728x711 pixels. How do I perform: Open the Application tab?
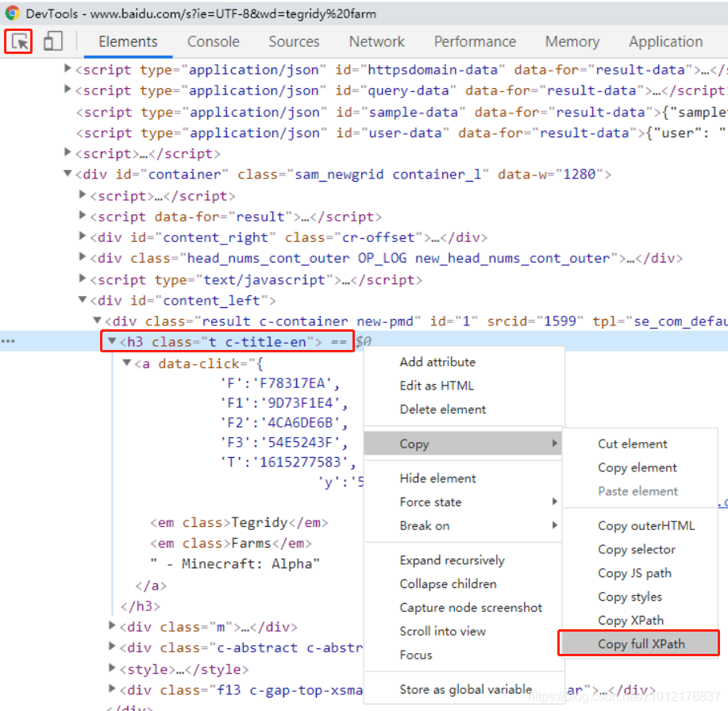click(x=665, y=42)
